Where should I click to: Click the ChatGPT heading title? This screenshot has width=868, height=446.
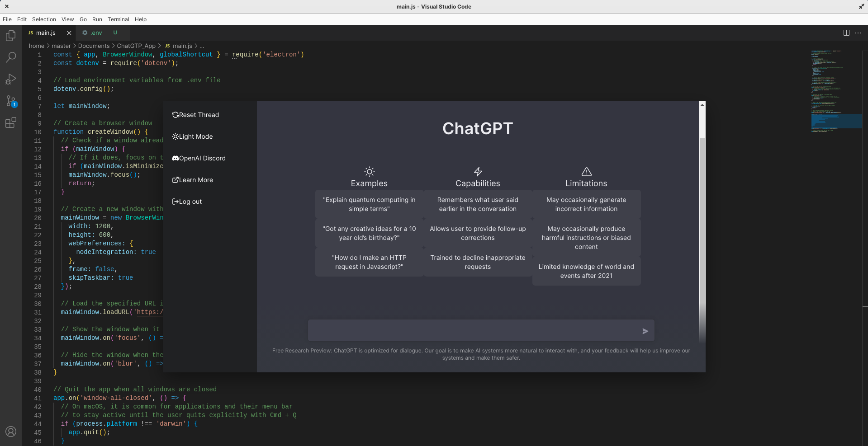(478, 128)
